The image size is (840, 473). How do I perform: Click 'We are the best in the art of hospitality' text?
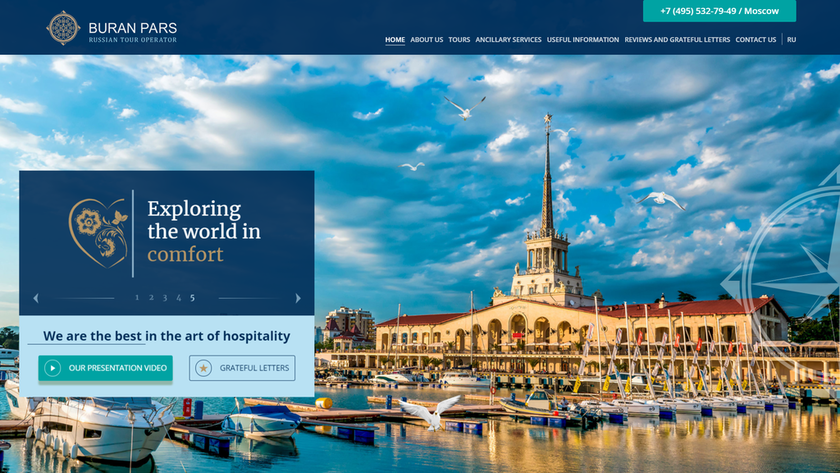click(x=167, y=336)
